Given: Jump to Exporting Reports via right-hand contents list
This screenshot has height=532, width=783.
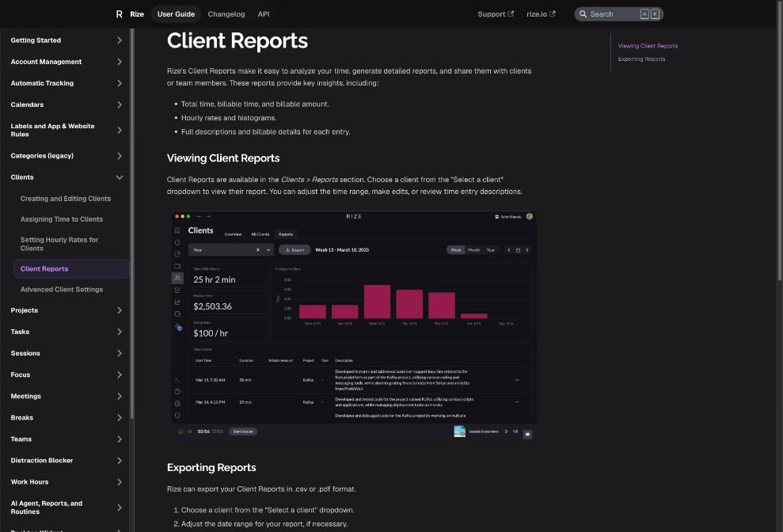Looking at the screenshot, I should [641, 59].
